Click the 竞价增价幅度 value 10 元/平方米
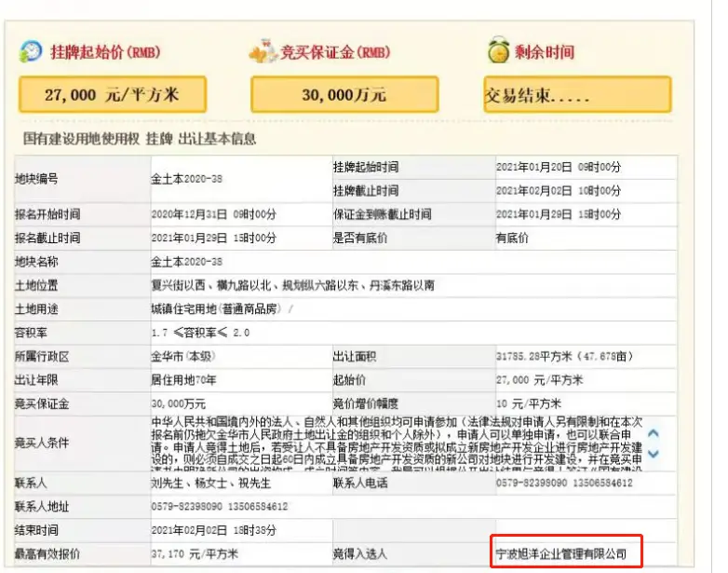The height and width of the screenshot is (573, 728). pos(529,403)
